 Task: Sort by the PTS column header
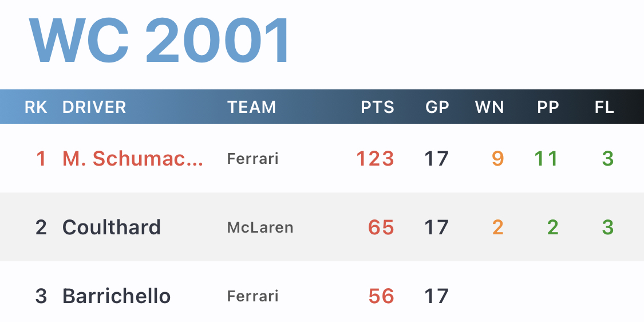tap(377, 107)
